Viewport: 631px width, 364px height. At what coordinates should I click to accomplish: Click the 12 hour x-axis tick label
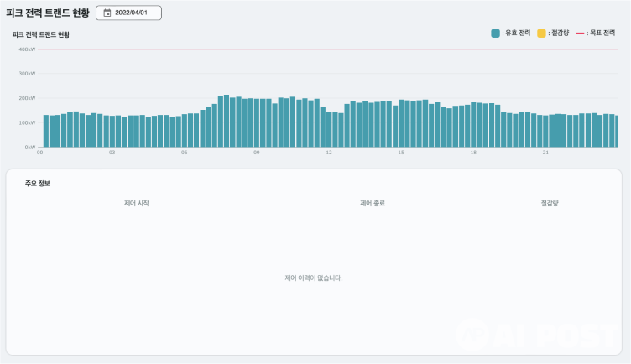tap(329, 153)
